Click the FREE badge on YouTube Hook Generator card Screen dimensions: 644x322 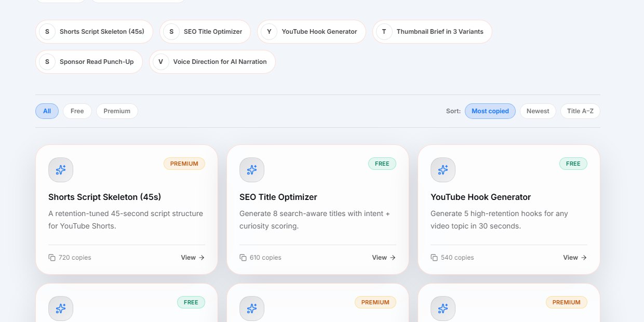pyautogui.click(x=573, y=164)
